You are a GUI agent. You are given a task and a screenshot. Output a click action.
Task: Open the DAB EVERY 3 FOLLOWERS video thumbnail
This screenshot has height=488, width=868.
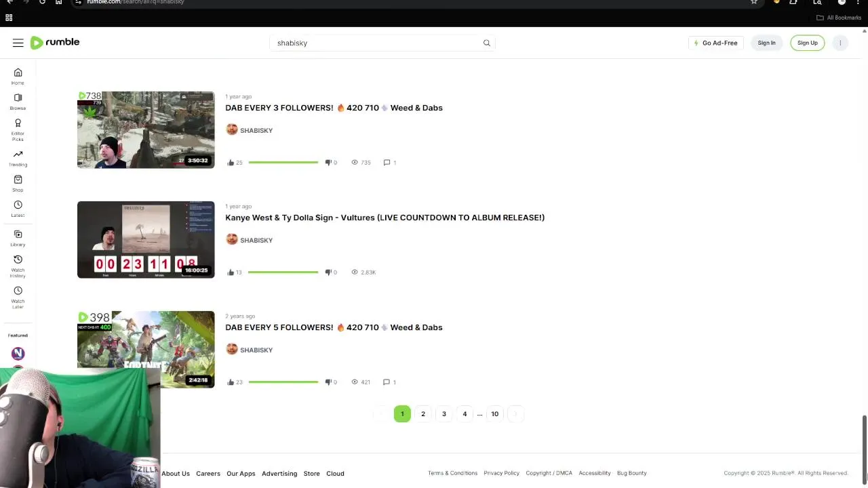(146, 129)
